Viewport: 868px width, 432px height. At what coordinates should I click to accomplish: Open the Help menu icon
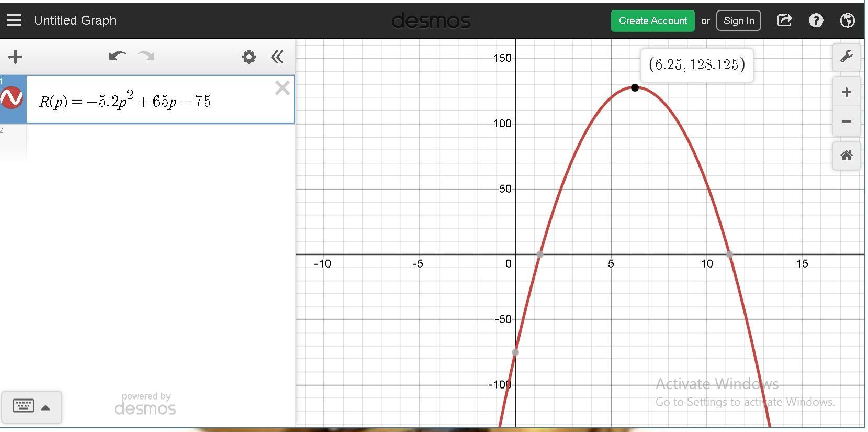(x=816, y=20)
